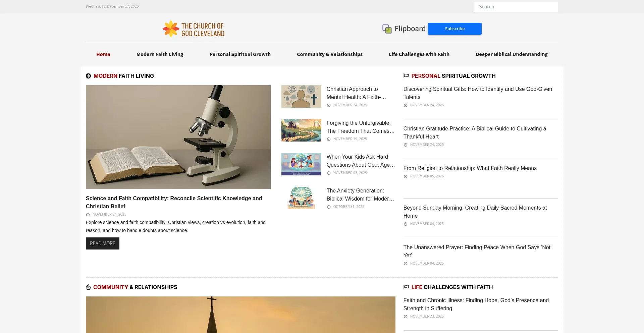The image size is (644, 333).
Task: Open the microscope and Bible featured image
Action: [178, 137]
